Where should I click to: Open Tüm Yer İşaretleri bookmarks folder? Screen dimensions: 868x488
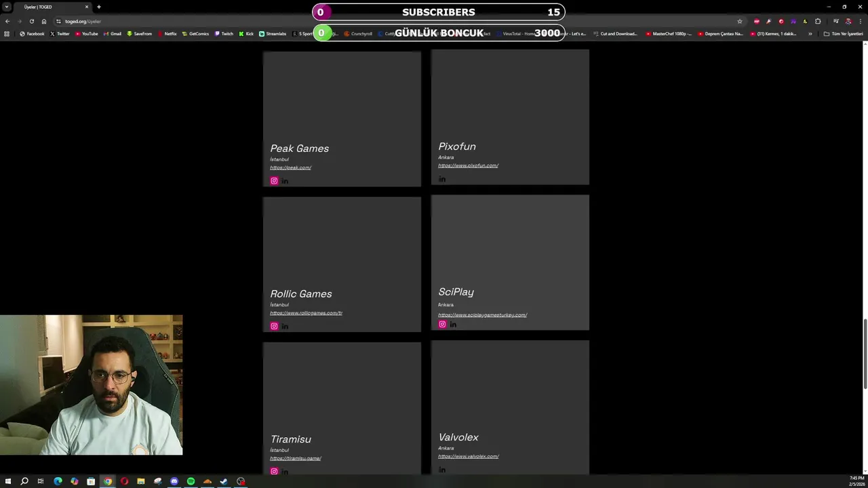click(x=843, y=34)
